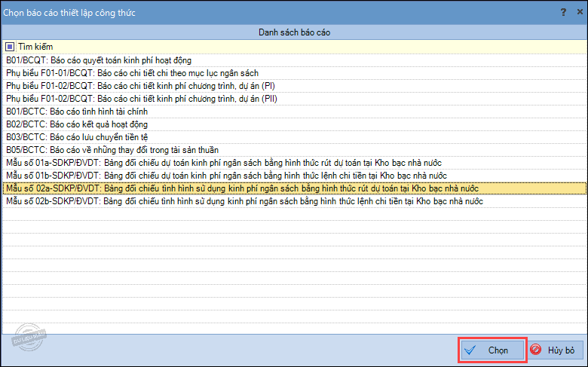Select Phụ biểu F01-01/BCQT report row
Viewport: 588px width, 367px height.
point(294,73)
